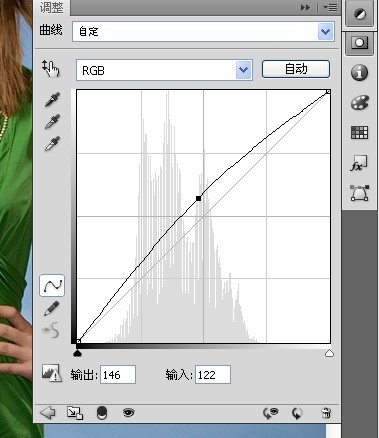379x438 pixels.
Task: Pick the black point eyedropper
Action: (x=52, y=100)
